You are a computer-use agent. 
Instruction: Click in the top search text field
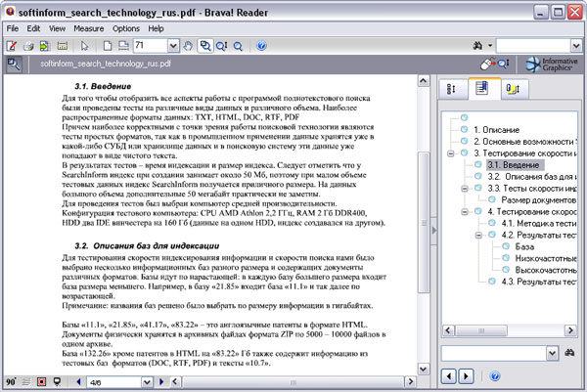click(x=533, y=46)
